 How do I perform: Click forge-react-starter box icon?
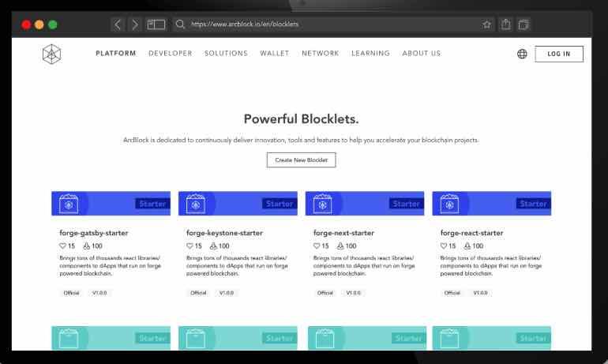[x=449, y=204]
